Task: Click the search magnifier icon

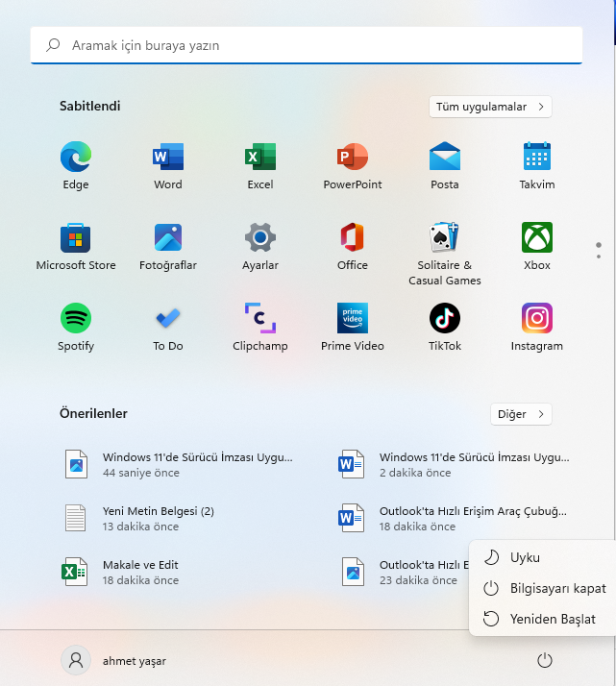Action: click(x=53, y=45)
